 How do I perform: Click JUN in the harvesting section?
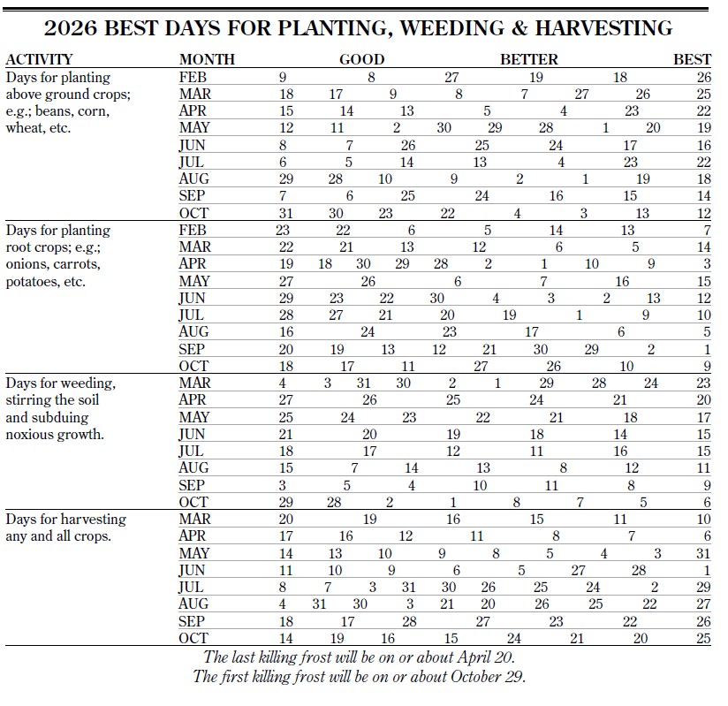[x=192, y=571]
